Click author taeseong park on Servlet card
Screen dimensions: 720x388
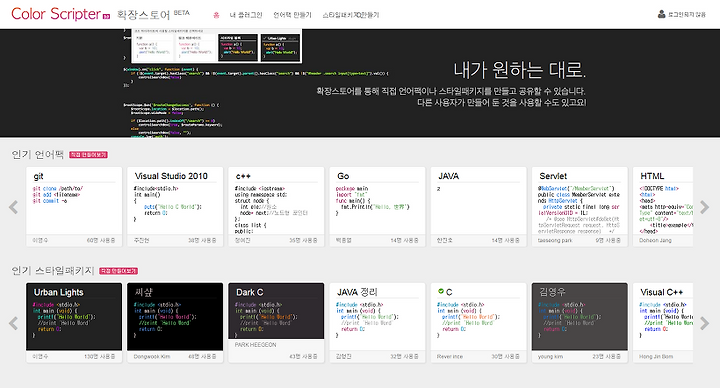555,240
